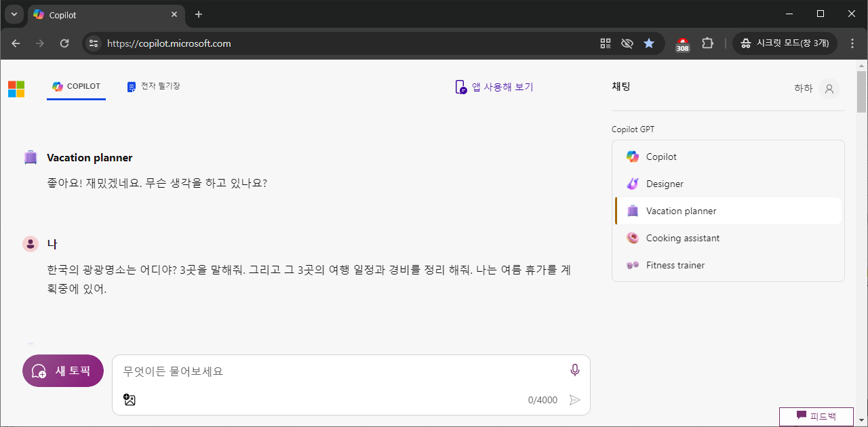The image size is (868, 427).
Task: Click the 좋아요! 재밌겠네요 message text
Action: (x=157, y=182)
